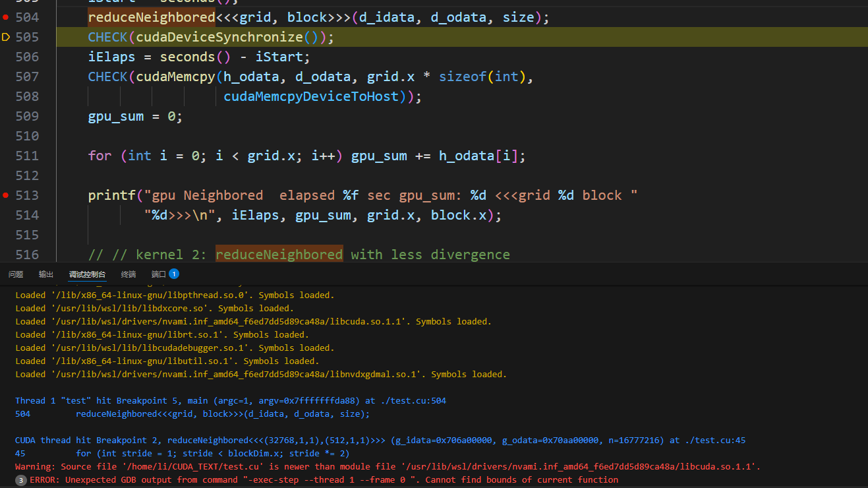Toggle a breakpoint beside line number 511
The width and height of the screenshot is (868, 488).
tap(6, 156)
